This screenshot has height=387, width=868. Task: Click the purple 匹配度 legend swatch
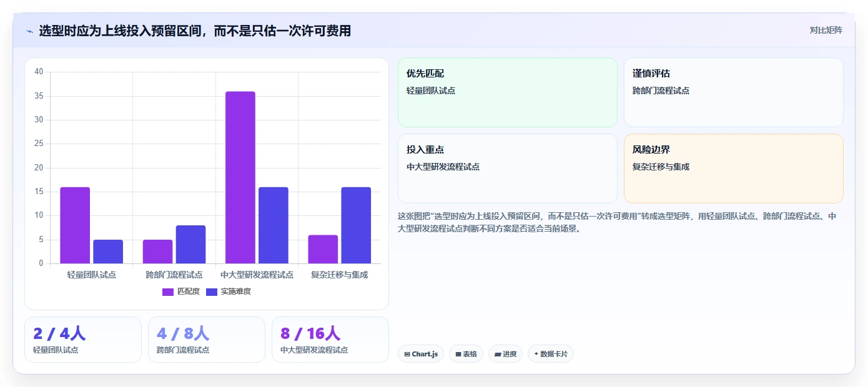[x=168, y=292]
